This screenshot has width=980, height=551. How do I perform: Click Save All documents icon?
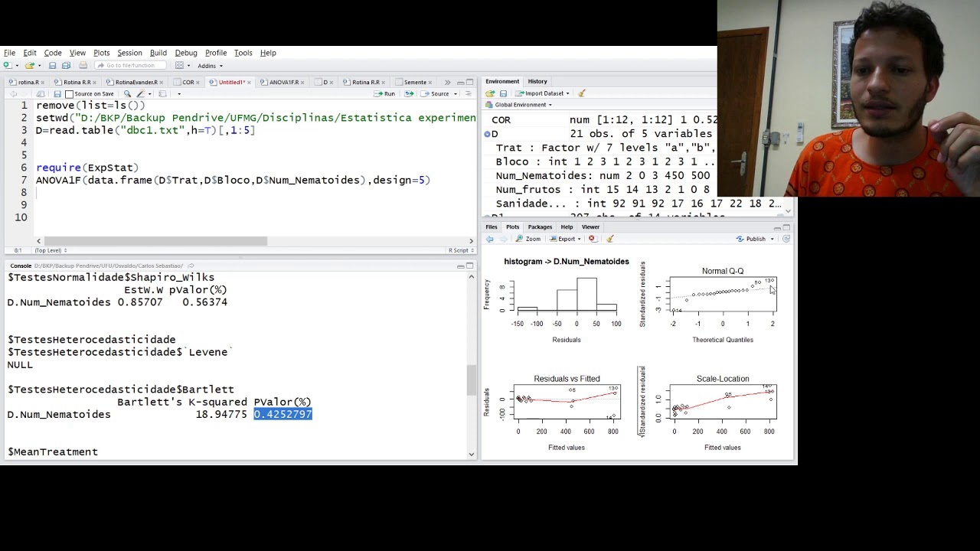click(x=66, y=65)
